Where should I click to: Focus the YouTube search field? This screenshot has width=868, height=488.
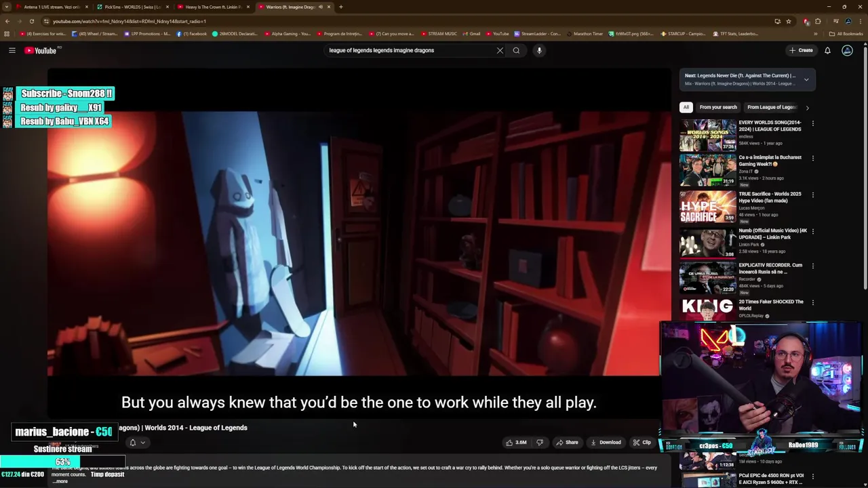(410, 50)
